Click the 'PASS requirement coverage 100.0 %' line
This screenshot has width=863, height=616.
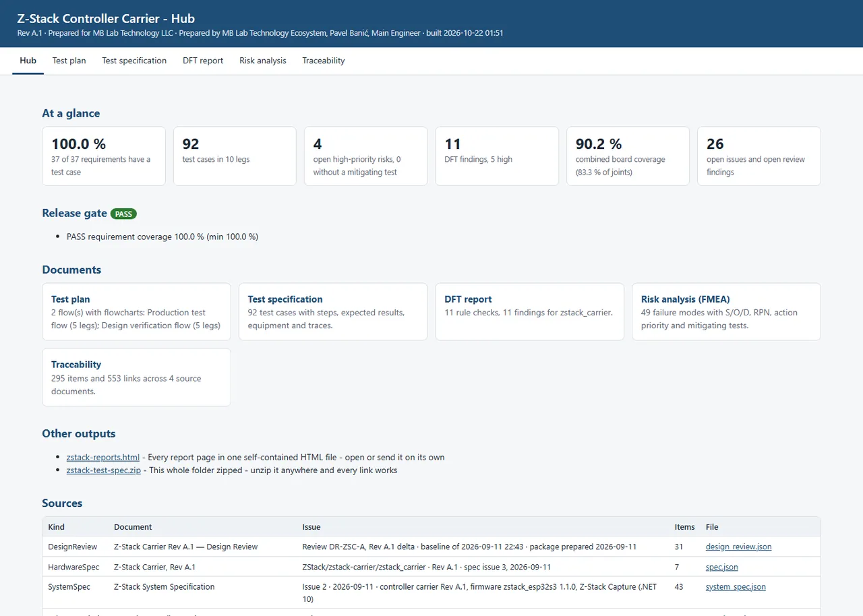tap(162, 237)
